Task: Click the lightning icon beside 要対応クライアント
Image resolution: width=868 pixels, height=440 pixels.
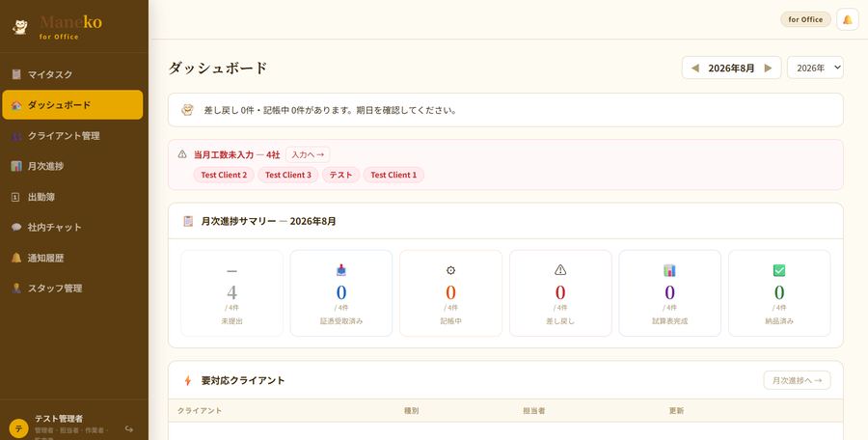Action: coord(188,380)
